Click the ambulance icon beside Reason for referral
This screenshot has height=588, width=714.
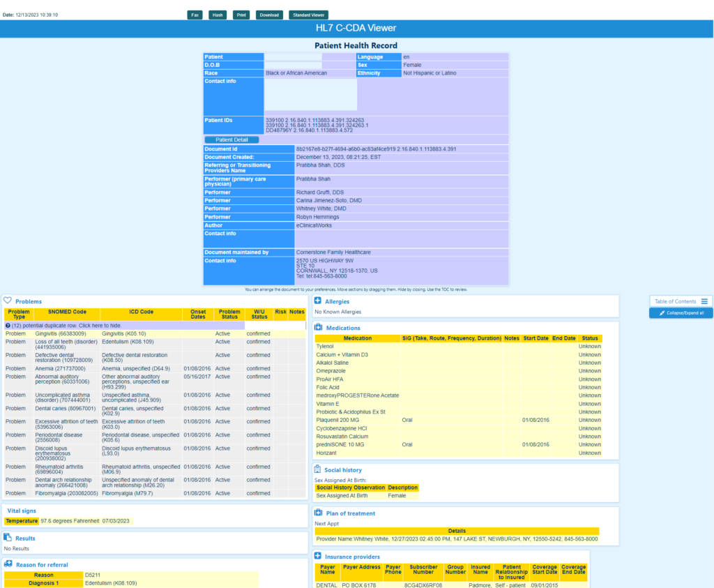[8, 564]
